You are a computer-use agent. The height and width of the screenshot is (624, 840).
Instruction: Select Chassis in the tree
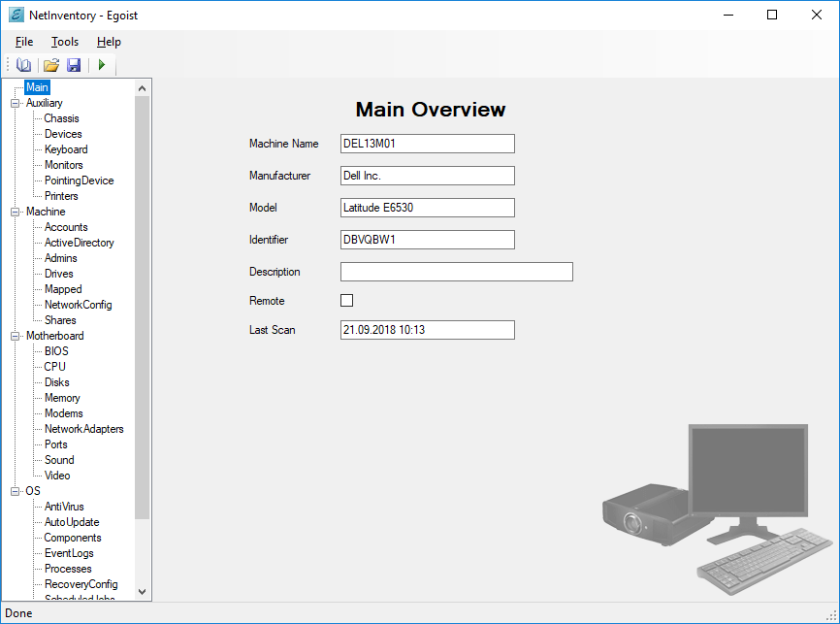tap(62, 118)
